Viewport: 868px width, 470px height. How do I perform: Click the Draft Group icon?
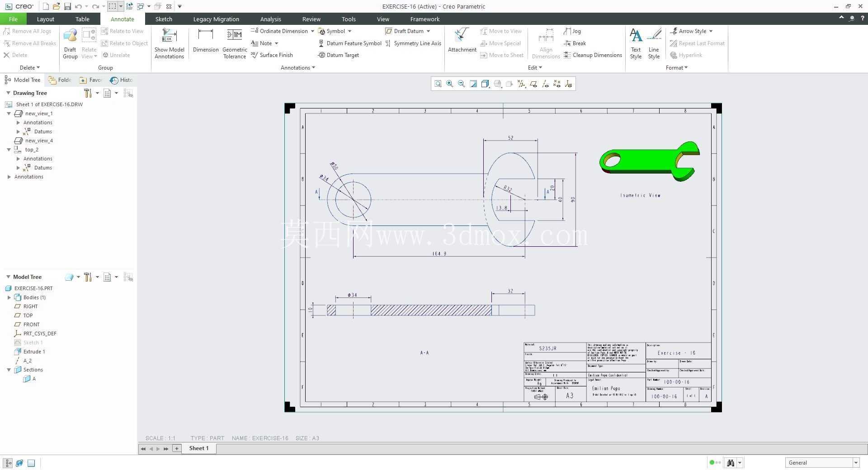click(x=70, y=43)
